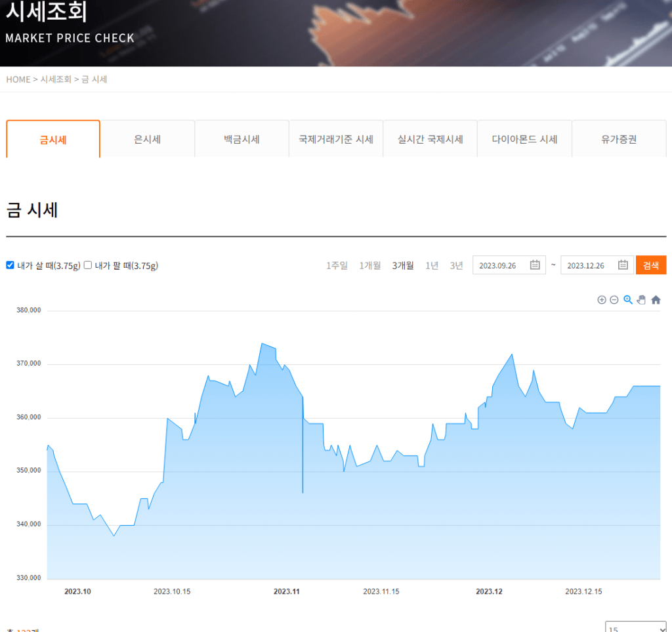The width and height of the screenshot is (672, 632).
Task: Reset chart zoom with home icon
Action: (656, 300)
